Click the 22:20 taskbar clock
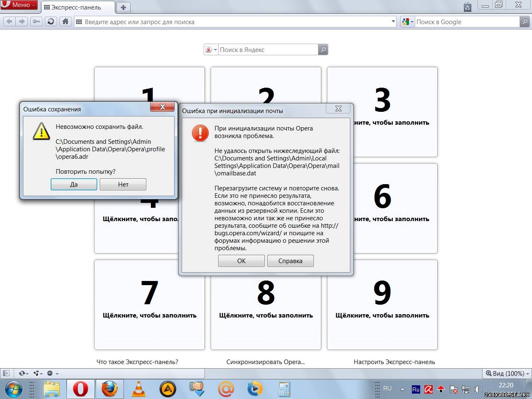532x399 pixels. pyautogui.click(x=506, y=385)
